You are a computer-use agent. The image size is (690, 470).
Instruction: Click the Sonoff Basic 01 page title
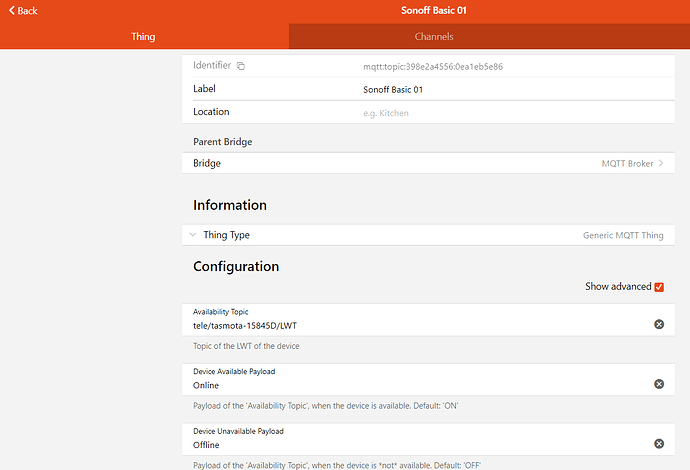434,11
